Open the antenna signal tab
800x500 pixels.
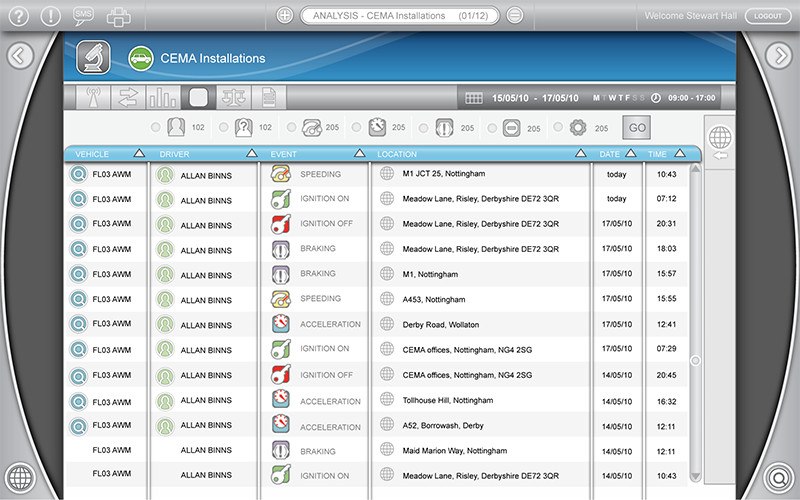93,97
